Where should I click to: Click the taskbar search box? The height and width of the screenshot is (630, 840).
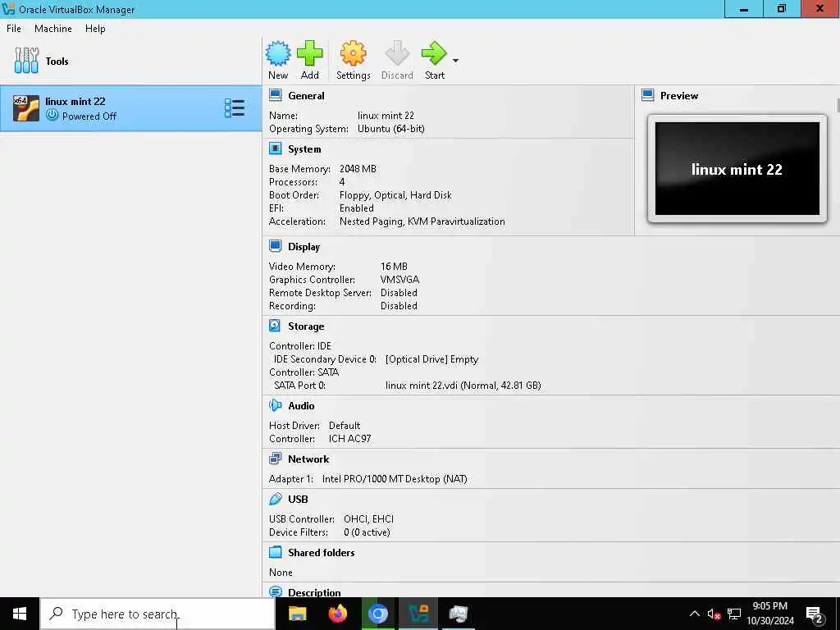coord(158,614)
